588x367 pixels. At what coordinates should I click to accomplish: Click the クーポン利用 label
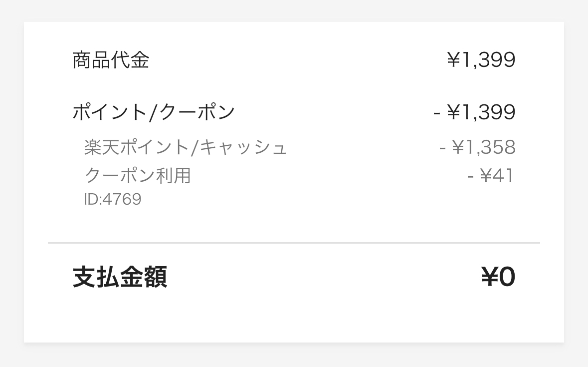[x=138, y=175]
